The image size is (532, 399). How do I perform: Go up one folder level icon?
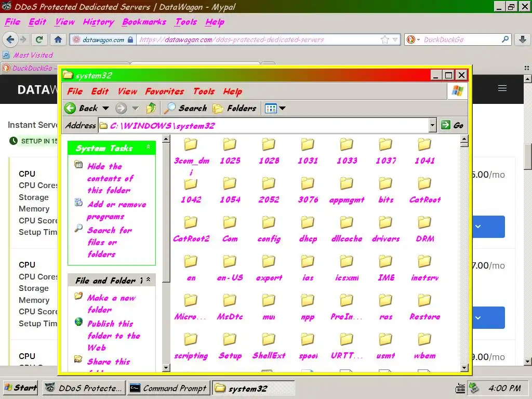(x=151, y=108)
